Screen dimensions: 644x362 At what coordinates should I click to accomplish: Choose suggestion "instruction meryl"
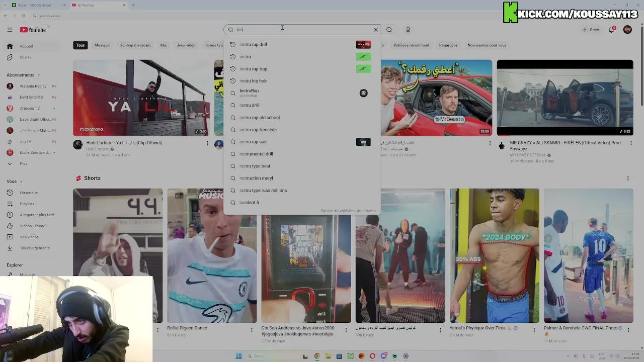coord(302,178)
